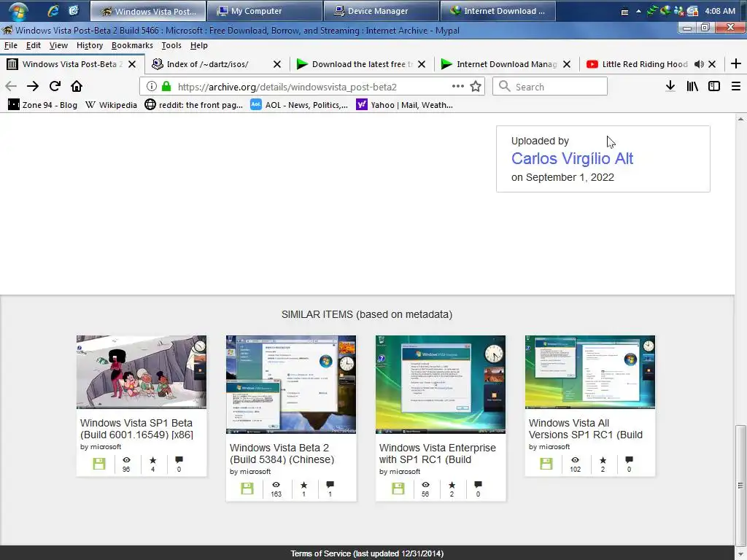Image resolution: width=747 pixels, height=560 pixels.
Task: Click the Start orb on the taskbar
Action: 18,11
